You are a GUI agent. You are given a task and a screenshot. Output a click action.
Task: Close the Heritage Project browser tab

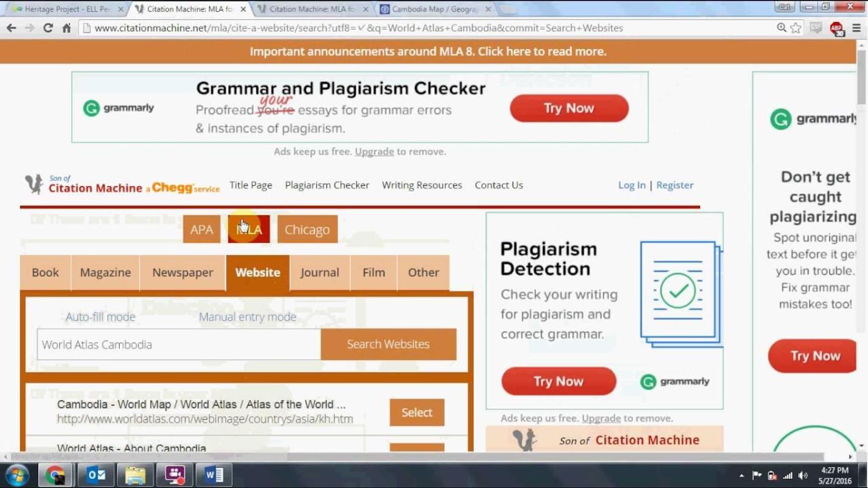pos(120,9)
